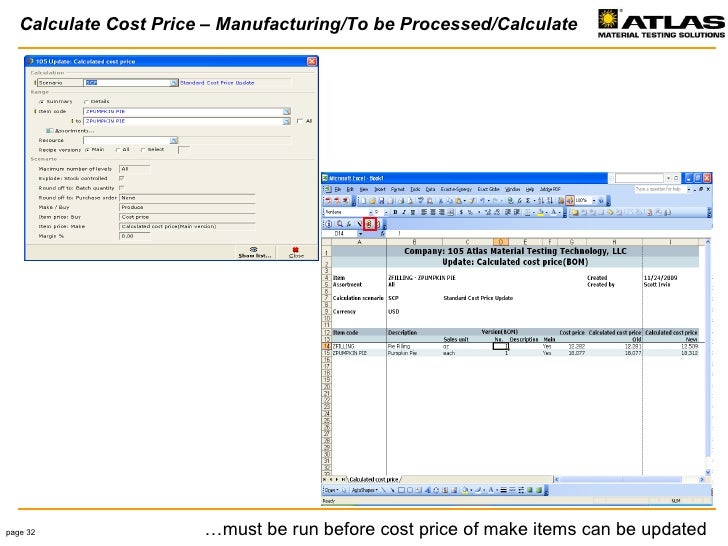Click the Align Right icon
Viewport: 728px width, 546px height.
442,212
